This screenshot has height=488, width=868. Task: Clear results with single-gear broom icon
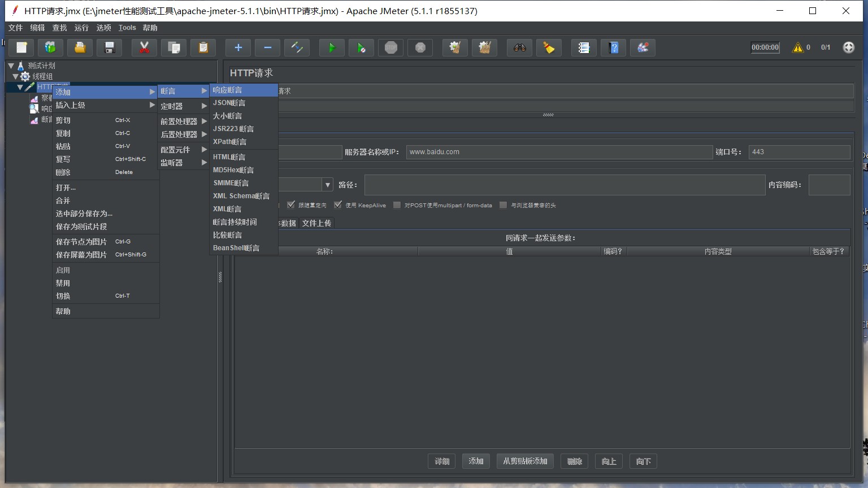[455, 48]
